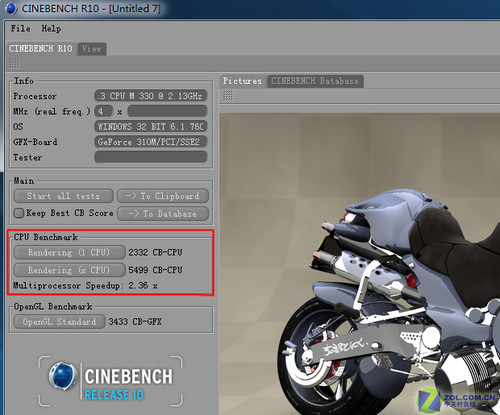Click the To Database button
500x415 pixels.
(163, 214)
